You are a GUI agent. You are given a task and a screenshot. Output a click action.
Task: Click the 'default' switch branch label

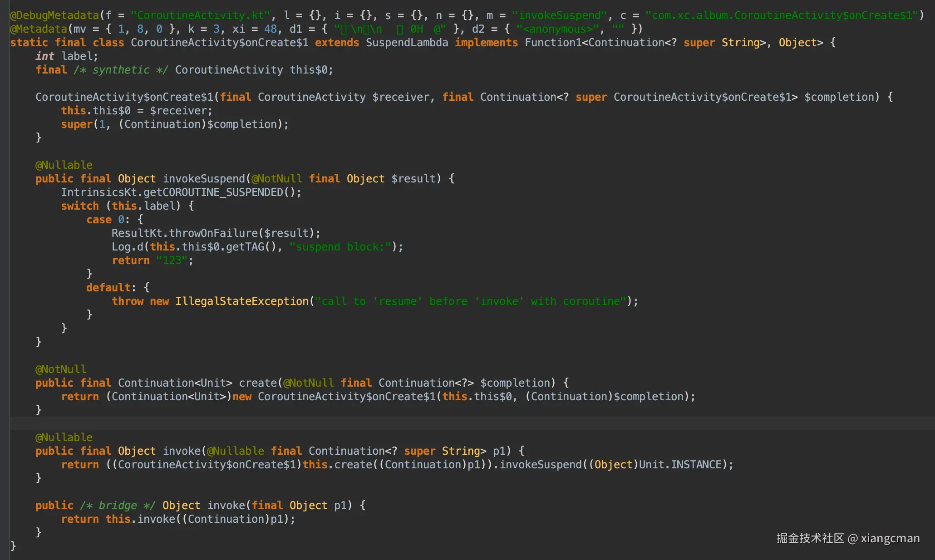(x=108, y=288)
